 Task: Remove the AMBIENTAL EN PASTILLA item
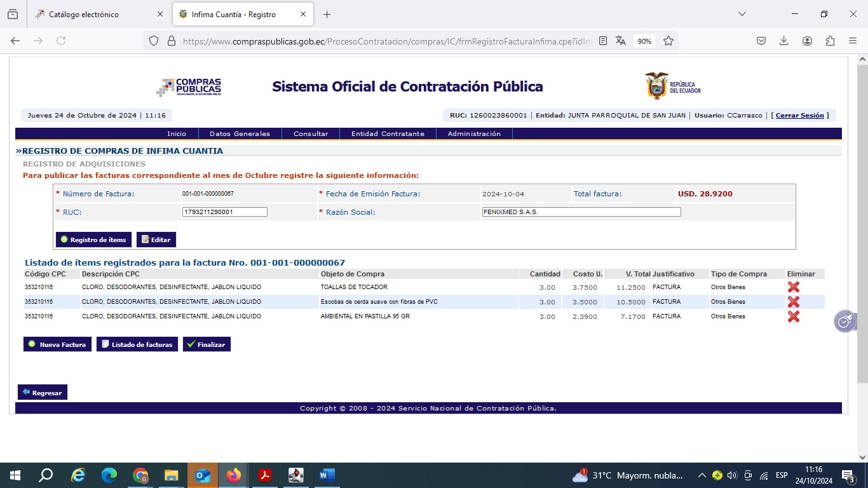793,316
